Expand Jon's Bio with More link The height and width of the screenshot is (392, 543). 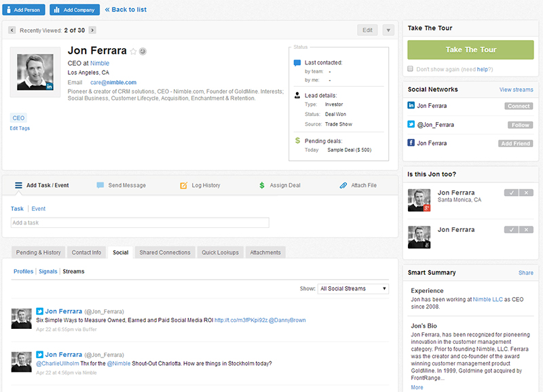click(417, 387)
